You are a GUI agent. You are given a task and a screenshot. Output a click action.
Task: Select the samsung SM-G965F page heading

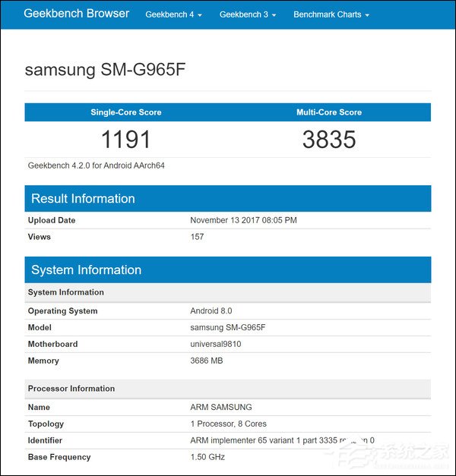coord(106,70)
